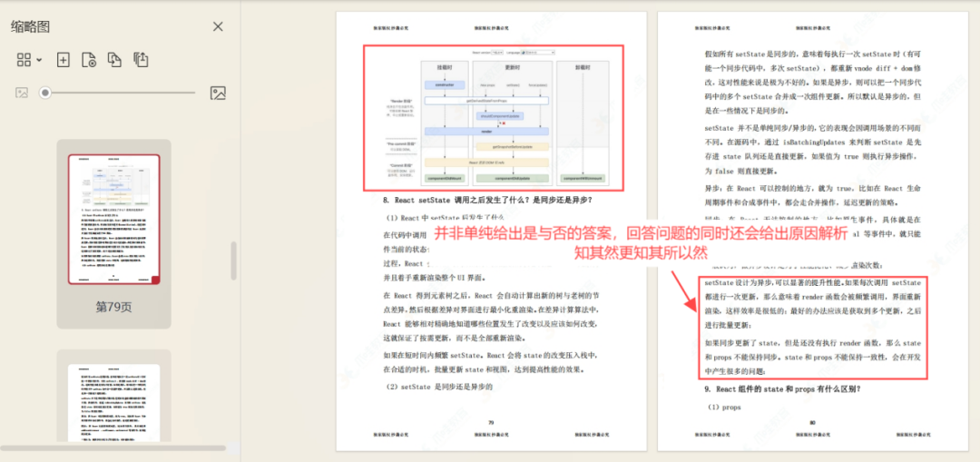
Task: Close the 缩略图 thumbnail panel
Action: 218,26
